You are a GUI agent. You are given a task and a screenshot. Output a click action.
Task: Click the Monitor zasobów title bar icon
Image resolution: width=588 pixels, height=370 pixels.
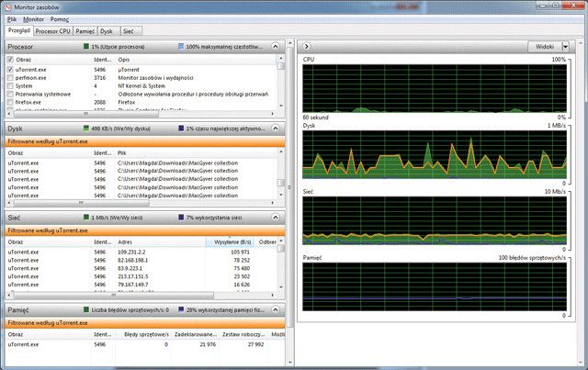pos(8,7)
